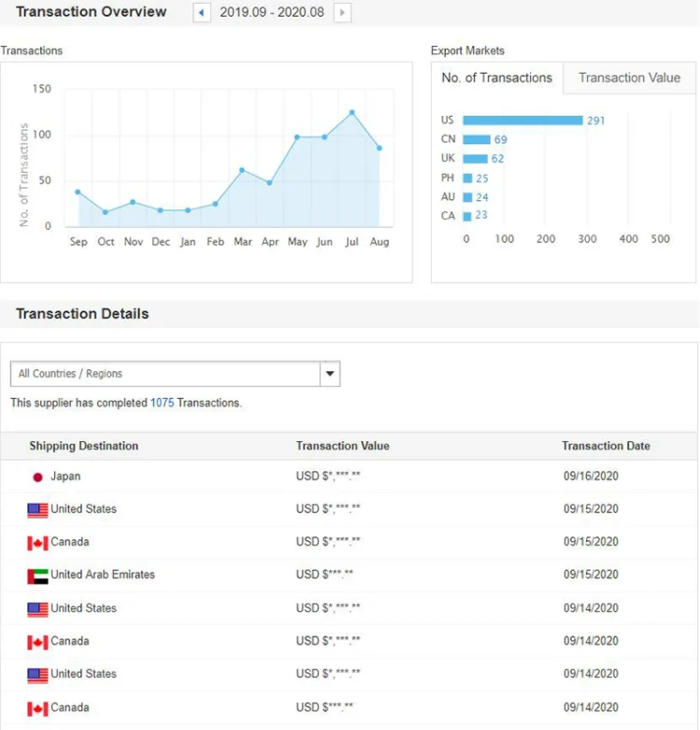This screenshot has height=730, width=700.
Task: Open the 1075 transactions link
Action: 162,403
